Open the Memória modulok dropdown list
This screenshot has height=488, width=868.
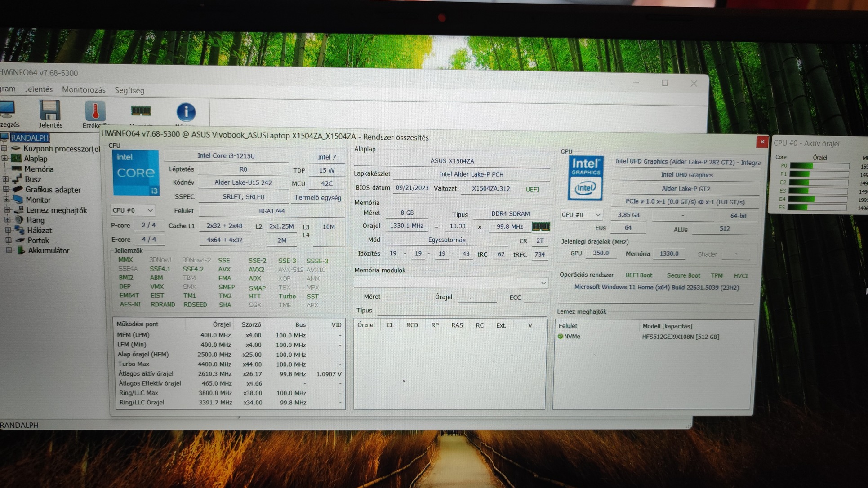coord(543,283)
